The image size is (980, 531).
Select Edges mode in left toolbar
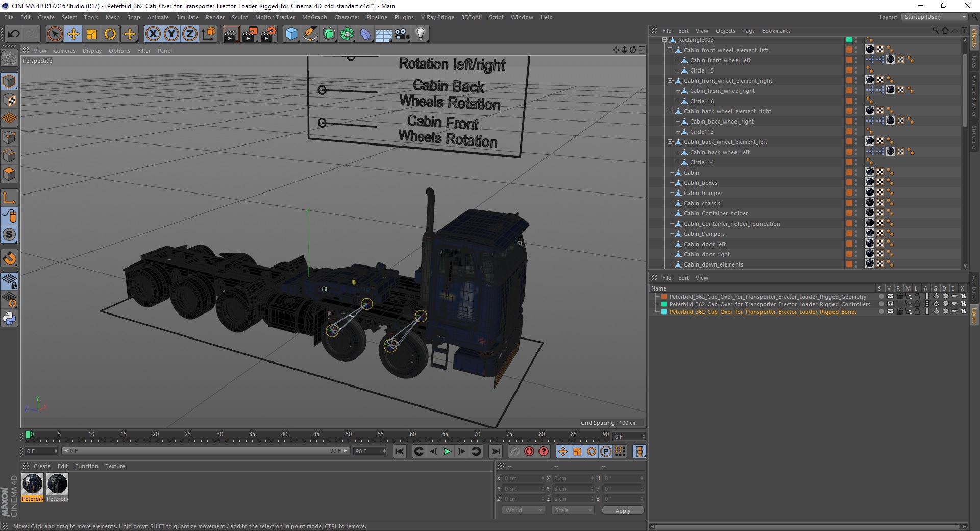click(x=9, y=156)
